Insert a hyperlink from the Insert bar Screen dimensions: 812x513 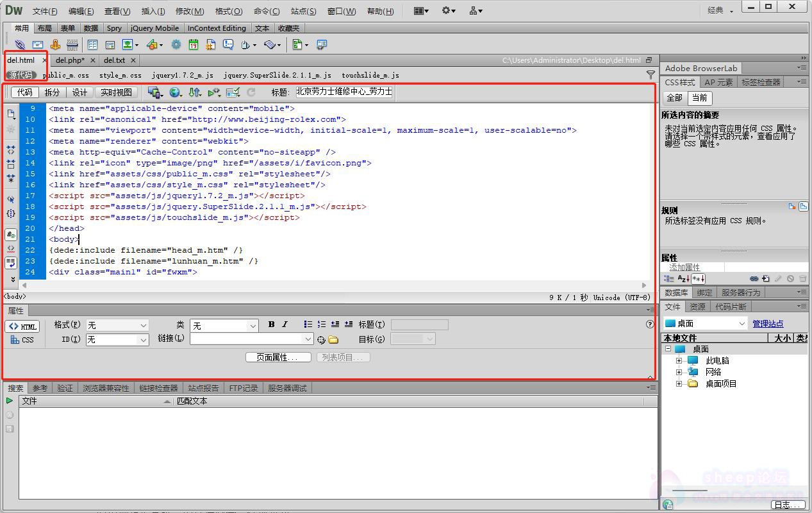(20, 45)
